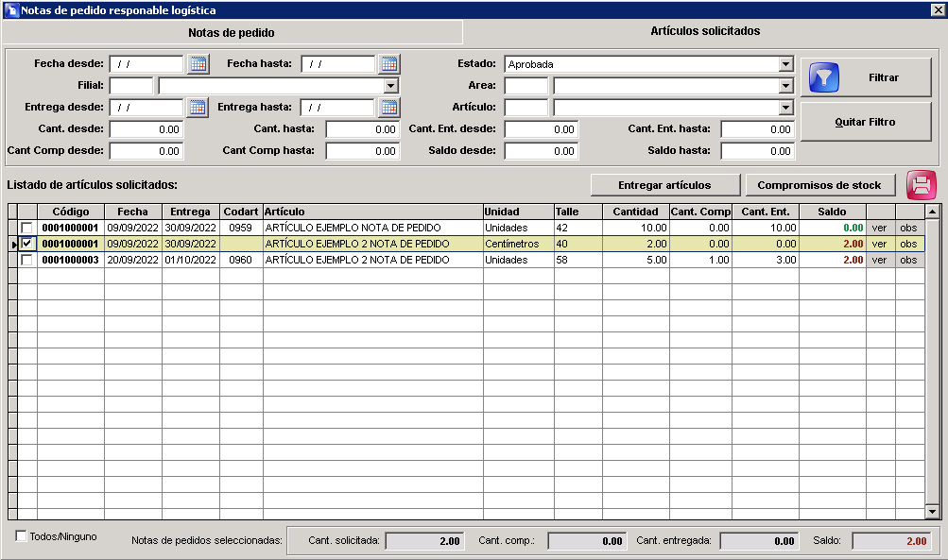Click the Codart cell 0960
The height and width of the screenshot is (560, 948).
coord(241,260)
